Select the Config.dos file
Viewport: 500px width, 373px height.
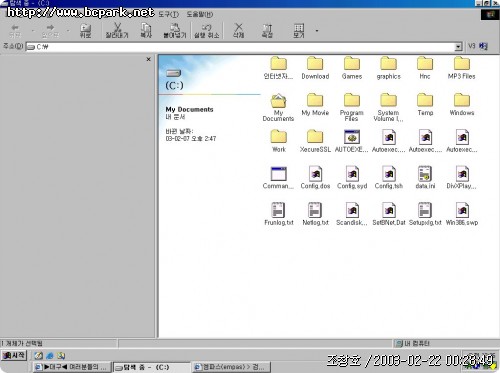pyautogui.click(x=315, y=178)
